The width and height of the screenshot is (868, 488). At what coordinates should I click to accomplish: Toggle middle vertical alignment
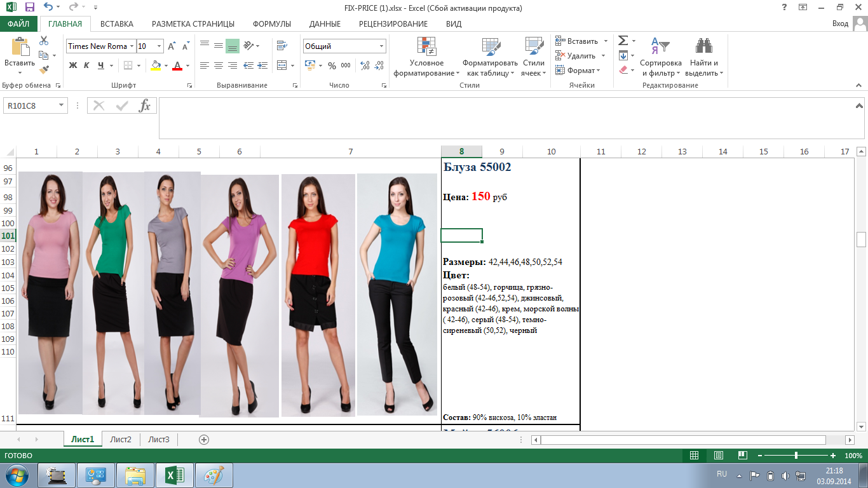coord(219,46)
